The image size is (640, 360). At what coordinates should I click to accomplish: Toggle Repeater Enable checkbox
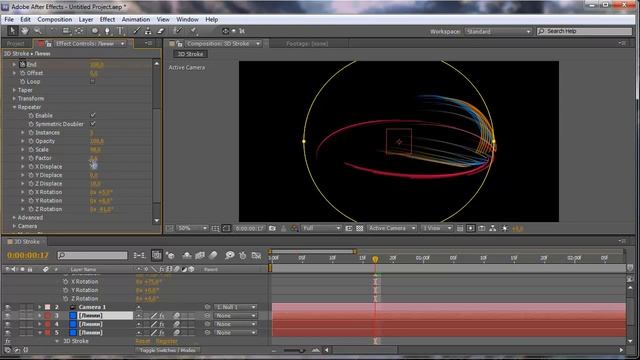(x=93, y=116)
